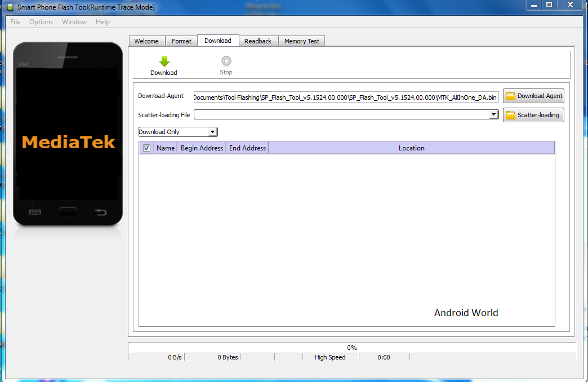Switch to the Welcome tab

[x=146, y=41]
